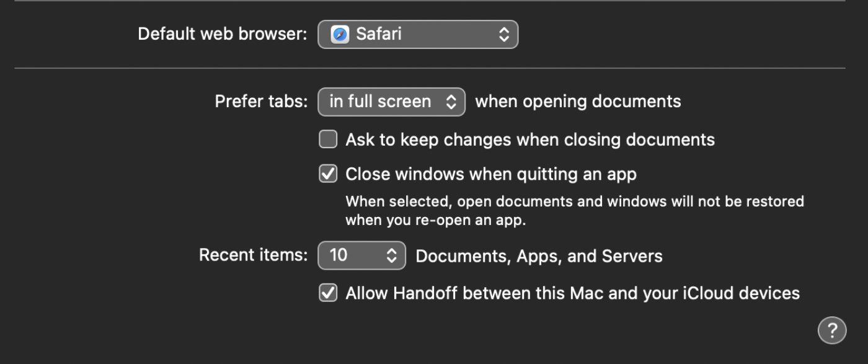Open the Default web browser dropdown showing Safari
The image size is (868, 364).
pyautogui.click(x=417, y=34)
